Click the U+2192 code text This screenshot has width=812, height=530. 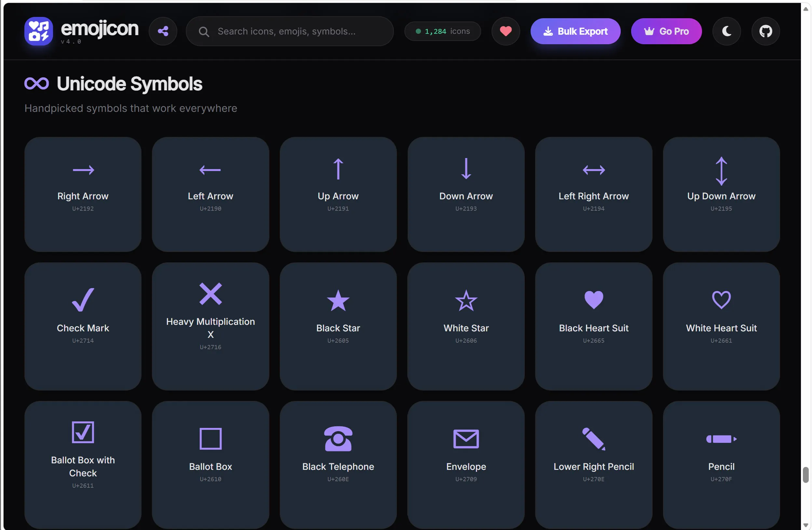pyautogui.click(x=83, y=208)
